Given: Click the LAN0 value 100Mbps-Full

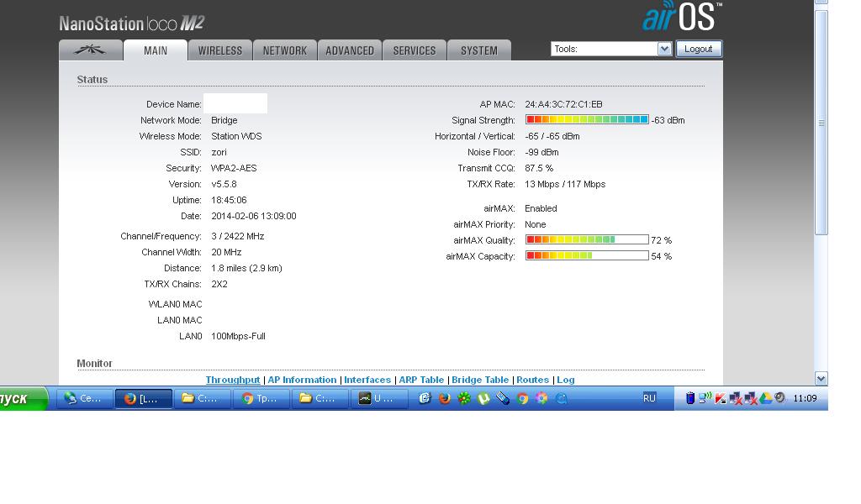Looking at the screenshot, I should pos(238,336).
